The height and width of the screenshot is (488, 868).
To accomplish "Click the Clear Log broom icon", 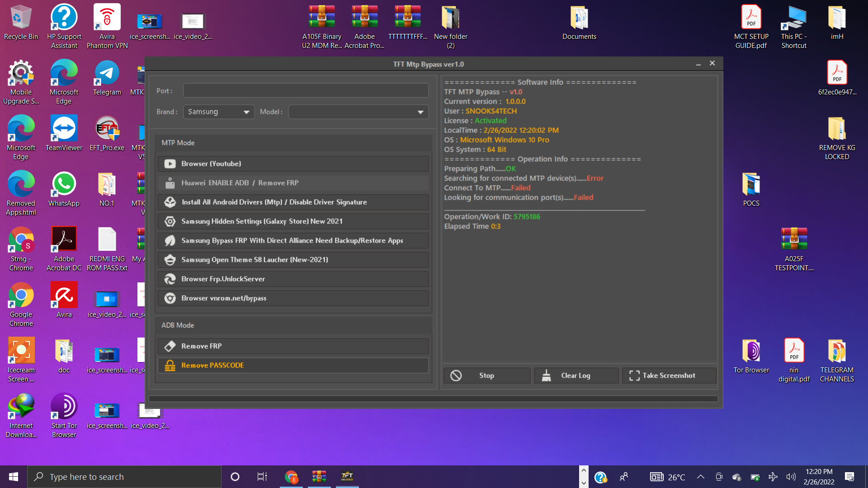I will pyautogui.click(x=547, y=375).
